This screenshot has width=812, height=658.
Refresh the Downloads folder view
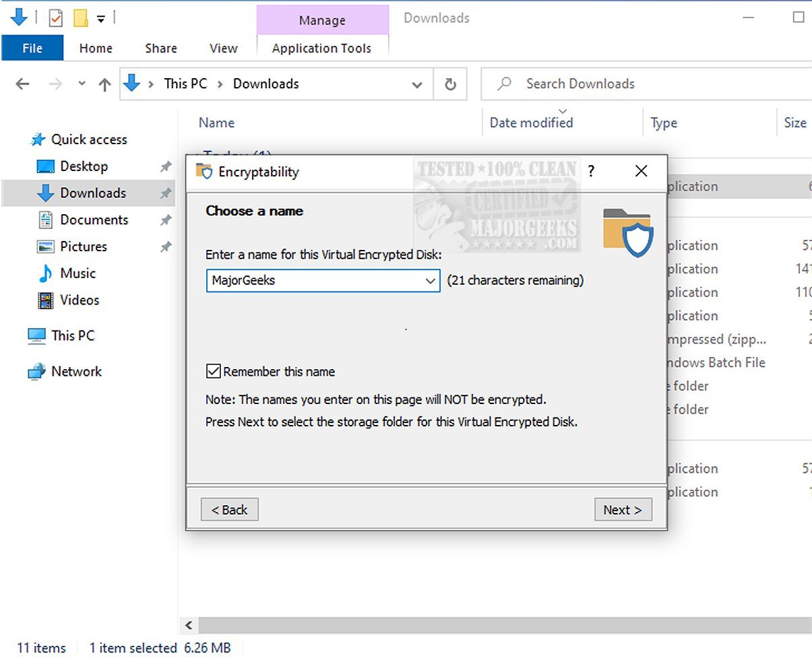(451, 84)
